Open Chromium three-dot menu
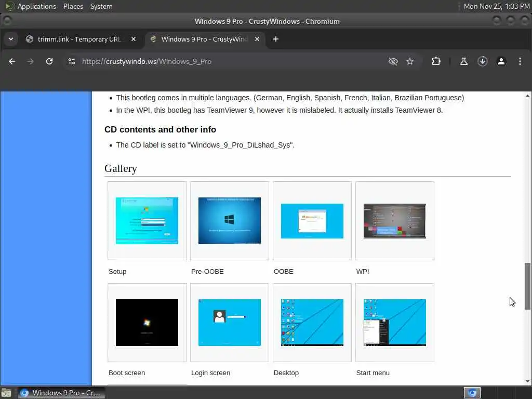Viewport: 532px width, 399px height. 520,61
